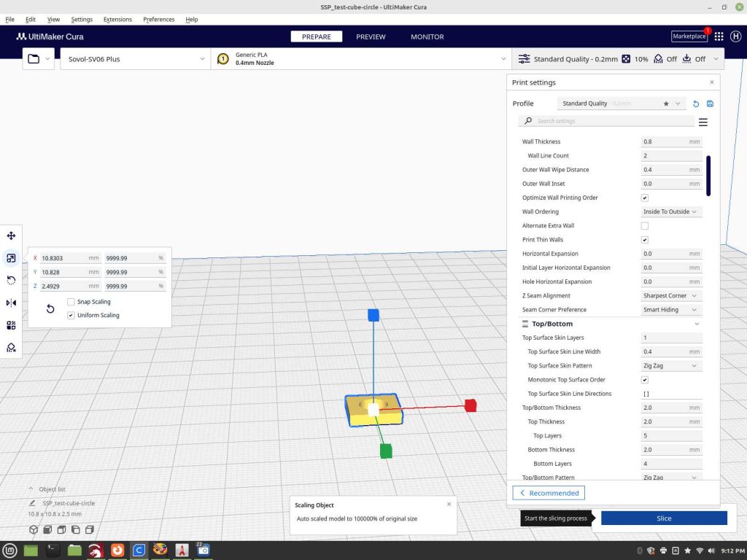Click the X scale millimeter field
Image resolution: width=747 pixels, height=560 pixels.
(70, 258)
